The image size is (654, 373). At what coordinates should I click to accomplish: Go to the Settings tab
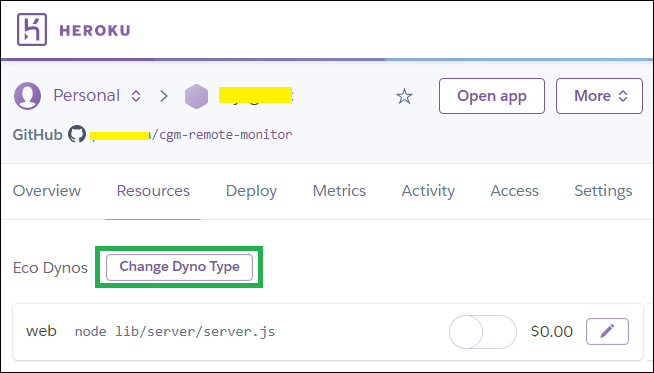(x=603, y=191)
